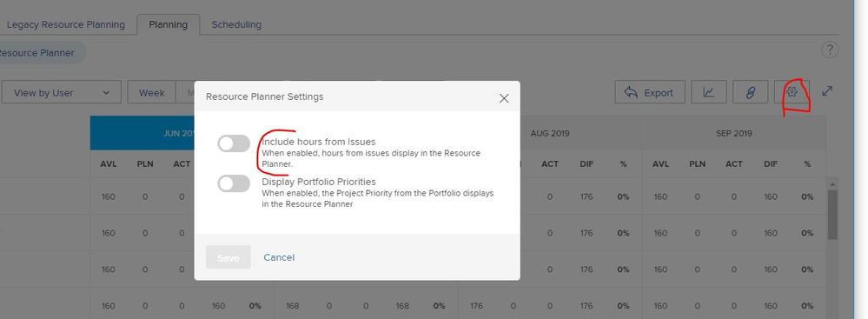Click the Resource Planner pill label
The height and width of the screenshot is (319, 868).
(36, 53)
